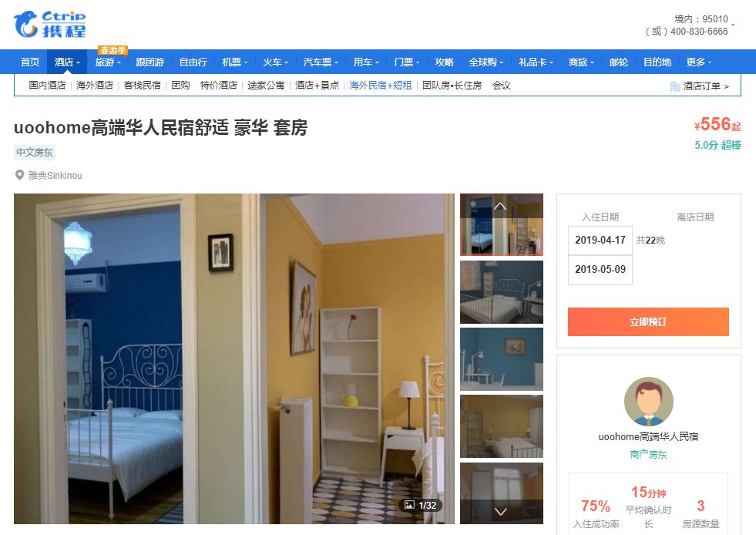The height and width of the screenshot is (535, 756).
Task: Open the 旅游 dropdown menu
Action: pos(108,62)
